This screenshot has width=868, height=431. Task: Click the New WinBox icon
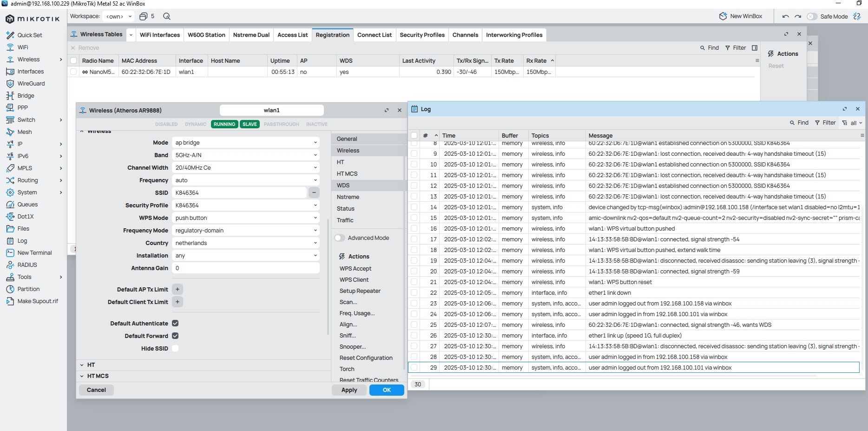point(723,16)
